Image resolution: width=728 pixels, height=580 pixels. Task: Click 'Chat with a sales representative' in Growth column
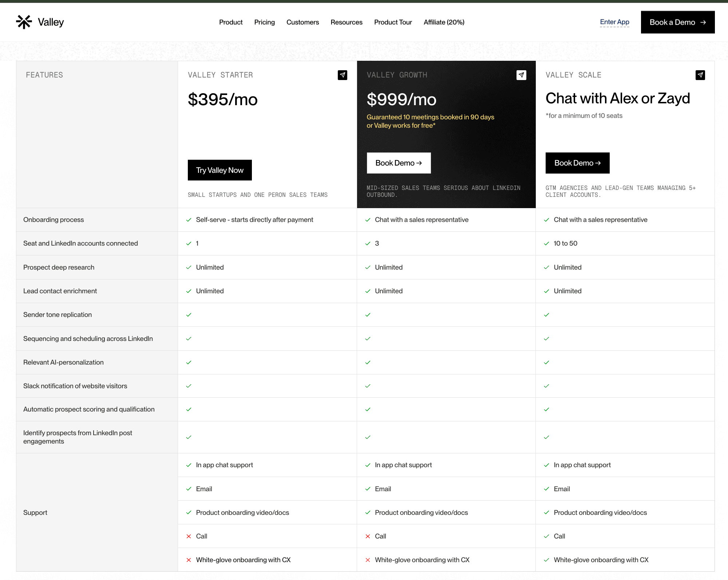[x=422, y=220]
